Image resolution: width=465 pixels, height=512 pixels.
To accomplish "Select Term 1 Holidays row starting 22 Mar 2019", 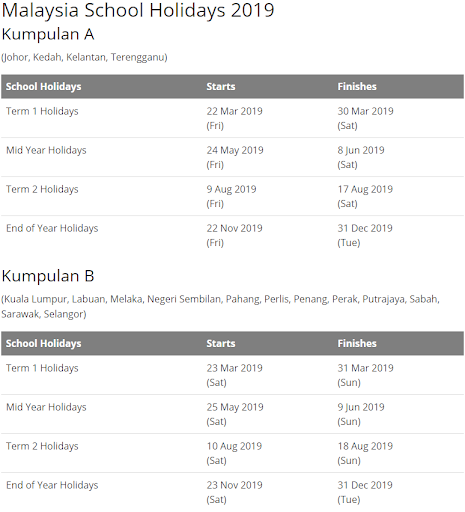I will click(232, 118).
